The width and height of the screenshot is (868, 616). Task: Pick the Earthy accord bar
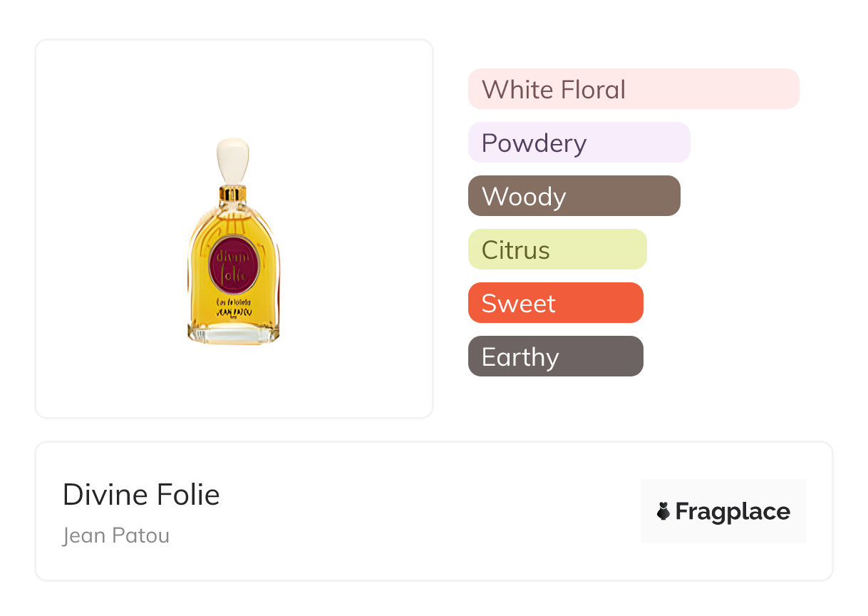(555, 356)
